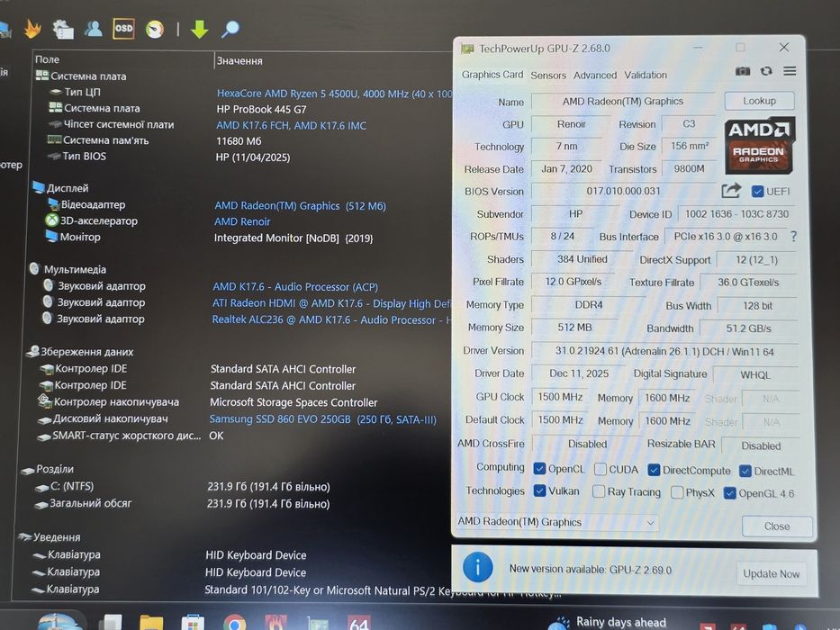Click the weather 'Rainy days ahead' widget

[607, 623]
